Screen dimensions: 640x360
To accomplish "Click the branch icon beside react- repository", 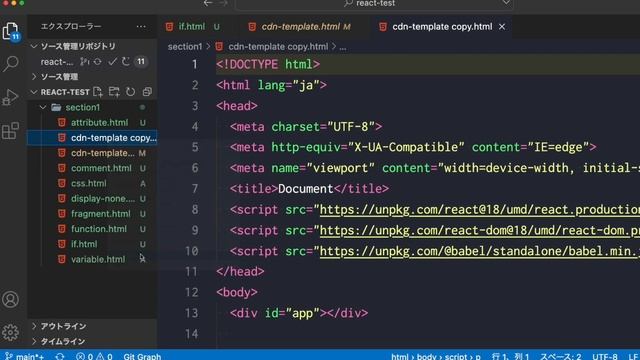I will click(84, 62).
